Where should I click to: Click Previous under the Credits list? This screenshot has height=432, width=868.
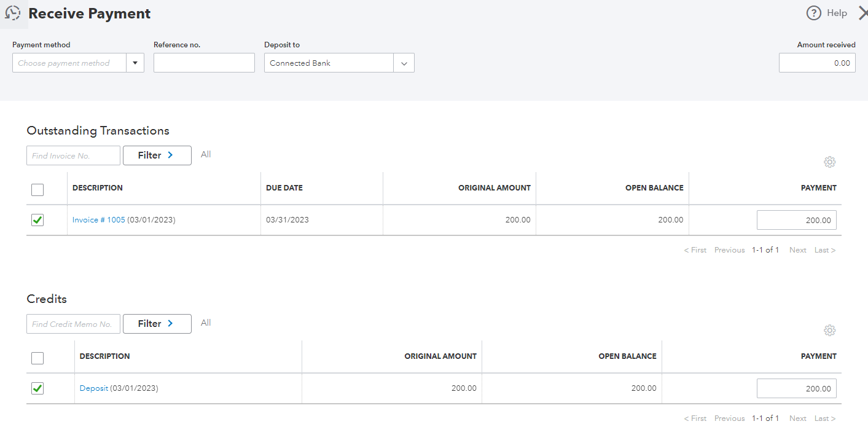pyautogui.click(x=729, y=418)
